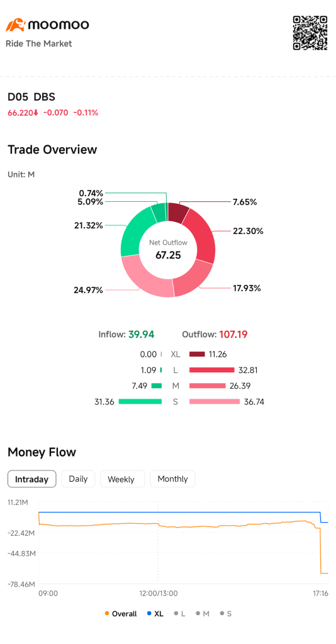Screen dimensions: 336x644
Task: Open the Monthly money flow tab
Action: (x=172, y=479)
